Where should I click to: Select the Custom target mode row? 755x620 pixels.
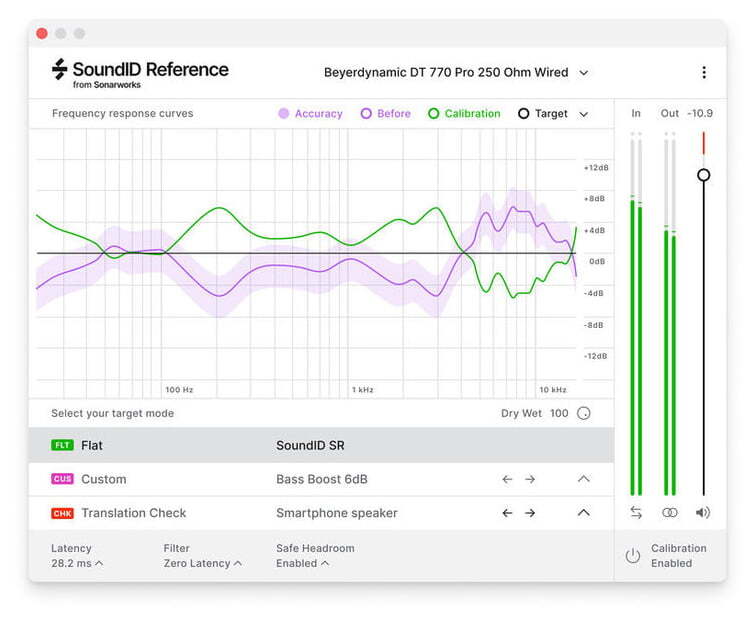(x=321, y=479)
